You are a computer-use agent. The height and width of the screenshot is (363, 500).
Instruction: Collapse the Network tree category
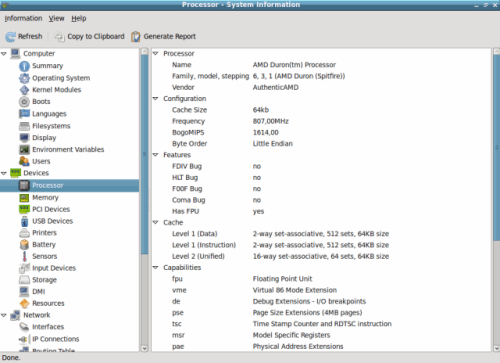tap(4, 315)
